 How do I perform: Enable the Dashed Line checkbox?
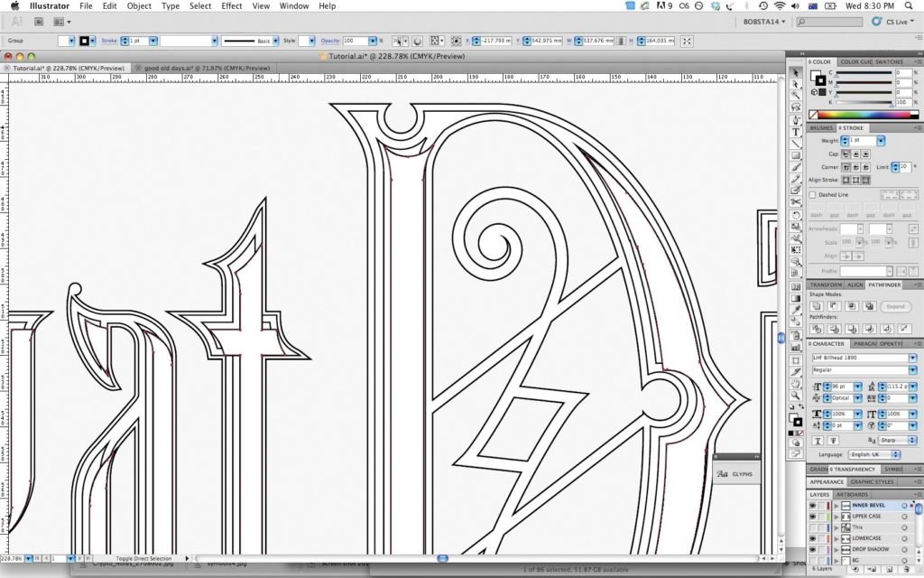(x=813, y=194)
